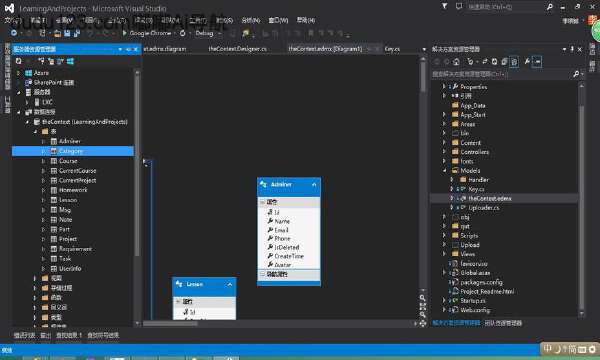Click the green Start debugging play arrow
Image resolution: width=600 pixels, height=360 pixels.
(x=124, y=33)
